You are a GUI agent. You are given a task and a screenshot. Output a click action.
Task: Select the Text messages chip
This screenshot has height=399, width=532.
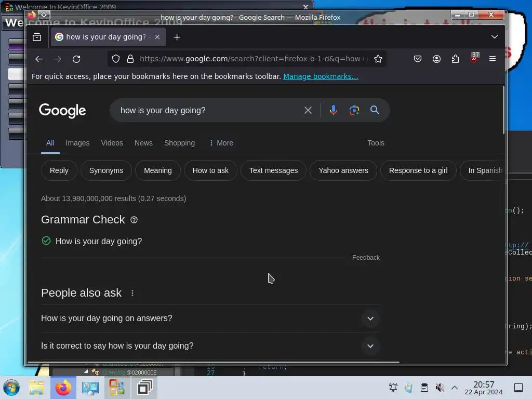273,170
